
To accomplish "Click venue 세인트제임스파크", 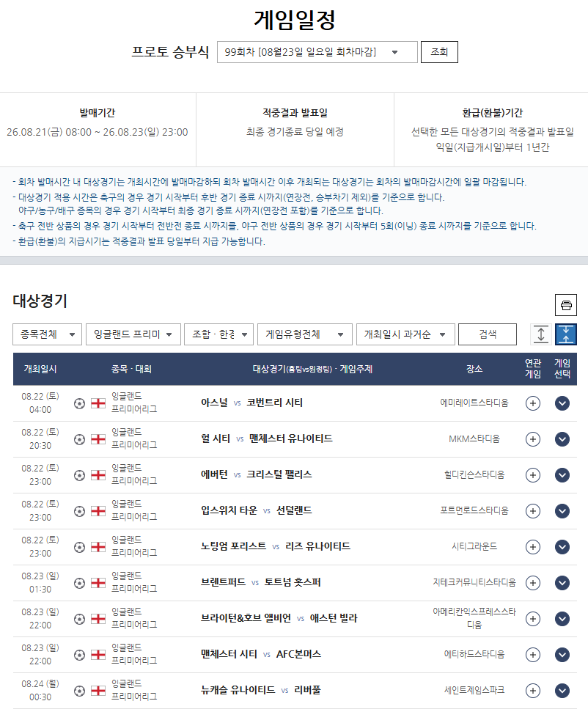I will point(474,690).
